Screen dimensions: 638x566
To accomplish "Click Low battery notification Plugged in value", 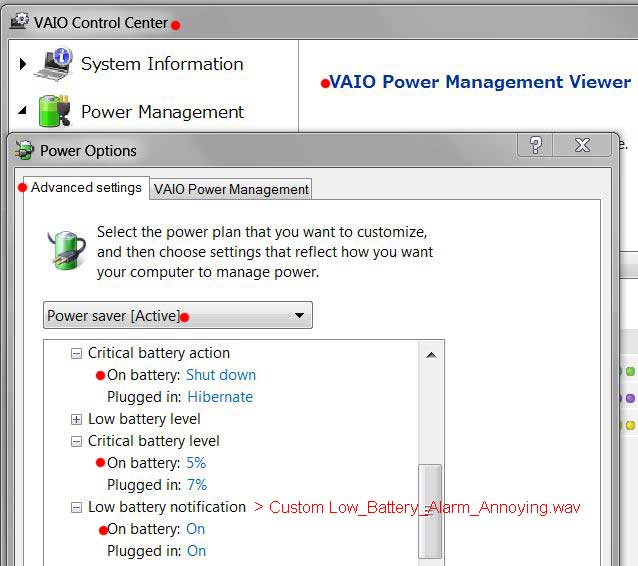I will point(197,551).
